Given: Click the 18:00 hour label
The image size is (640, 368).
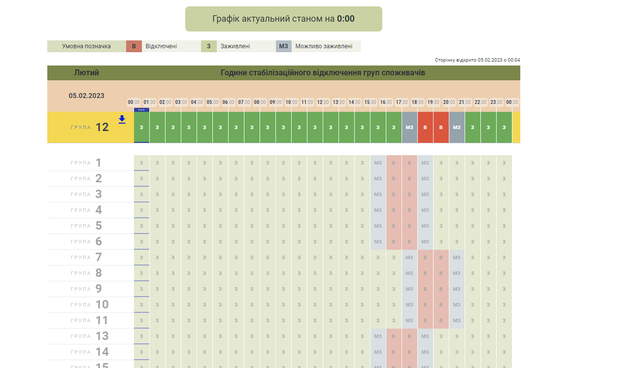Looking at the screenshot, I should coord(418,102).
